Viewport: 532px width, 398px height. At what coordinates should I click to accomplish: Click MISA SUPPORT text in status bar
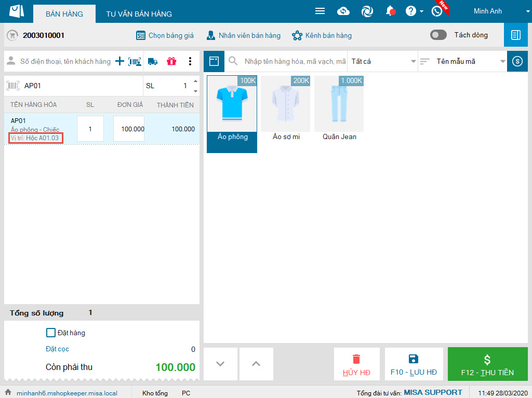(x=433, y=393)
